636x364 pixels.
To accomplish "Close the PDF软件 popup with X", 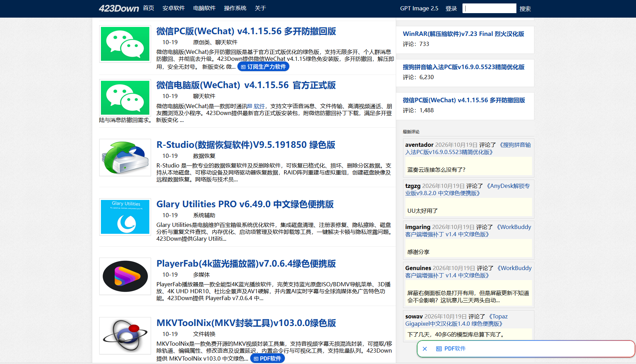I will pos(425,349).
